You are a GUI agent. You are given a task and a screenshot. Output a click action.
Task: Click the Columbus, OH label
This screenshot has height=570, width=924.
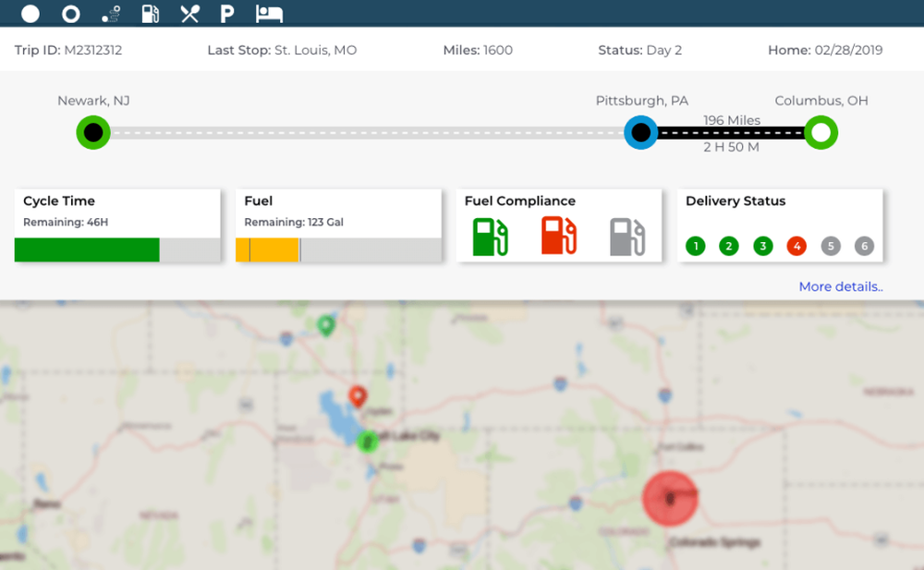point(821,101)
